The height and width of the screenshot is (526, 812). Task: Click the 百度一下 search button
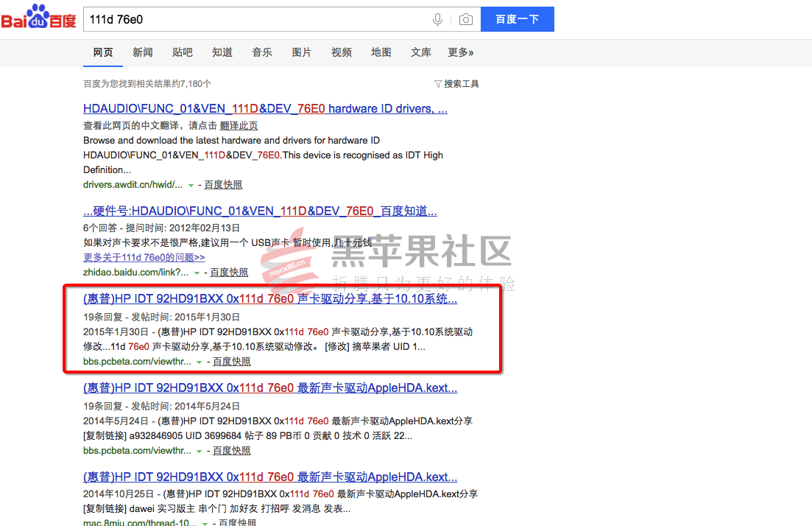coord(518,19)
